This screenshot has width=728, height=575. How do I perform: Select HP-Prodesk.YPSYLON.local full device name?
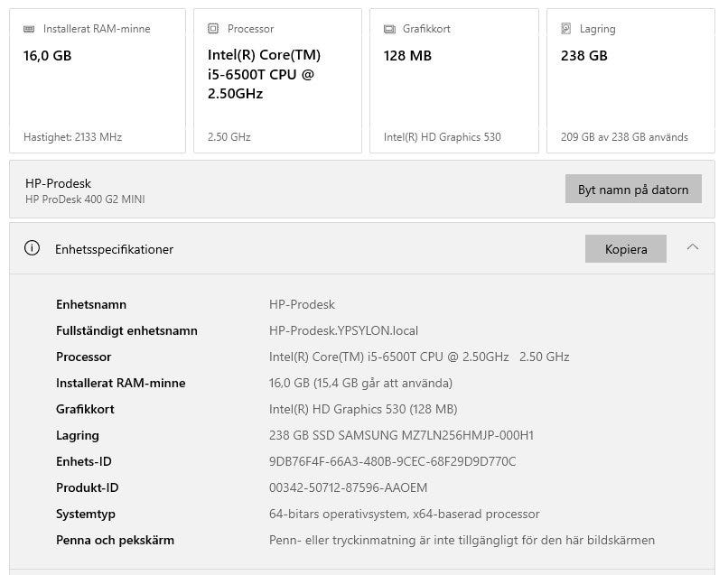(x=343, y=330)
